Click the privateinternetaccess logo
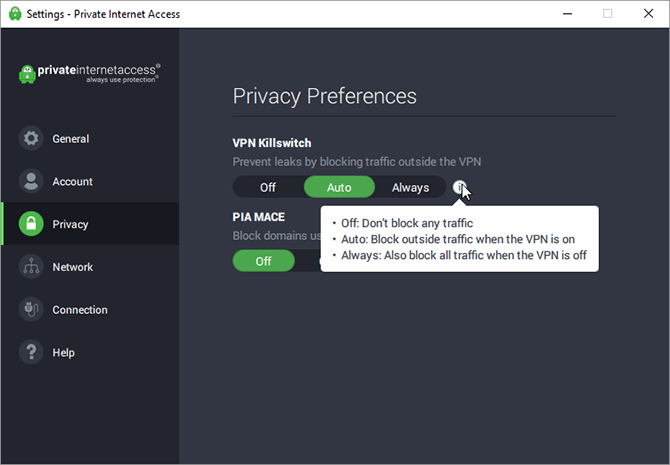 [90, 73]
